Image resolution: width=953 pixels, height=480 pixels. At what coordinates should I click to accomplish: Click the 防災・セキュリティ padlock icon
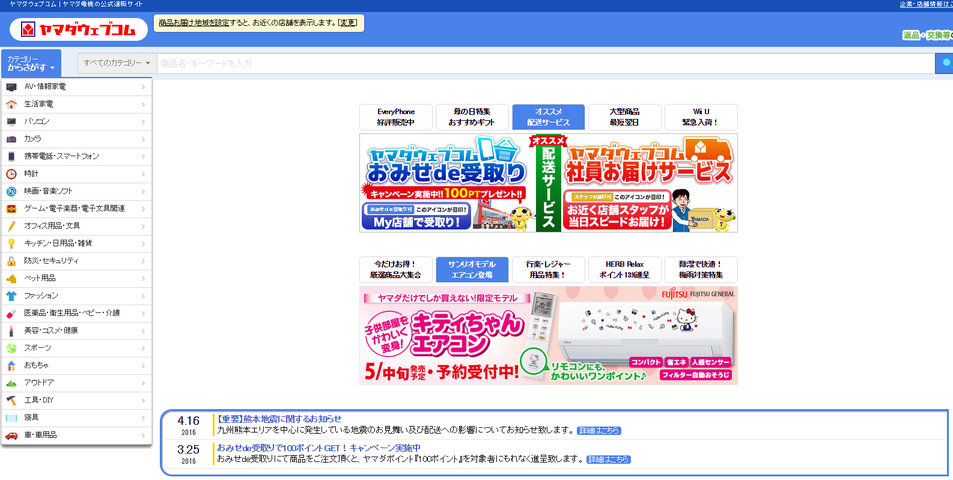[11, 261]
